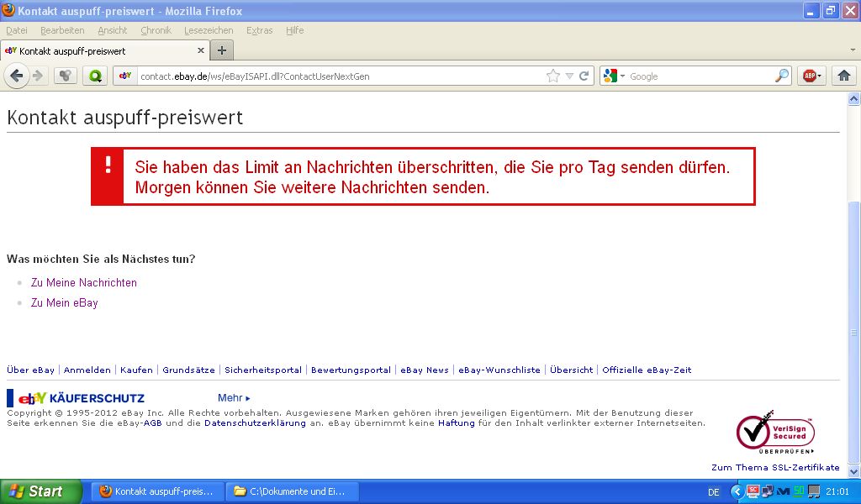Reload the page with the refresh icon
The height and width of the screenshot is (504, 861).
(x=584, y=76)
